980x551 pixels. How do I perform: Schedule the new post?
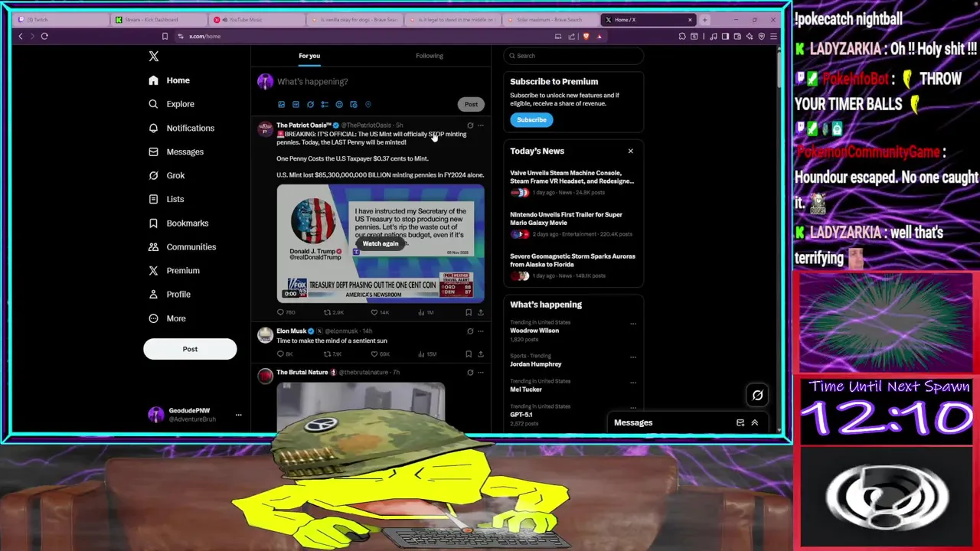pos(354,104)
